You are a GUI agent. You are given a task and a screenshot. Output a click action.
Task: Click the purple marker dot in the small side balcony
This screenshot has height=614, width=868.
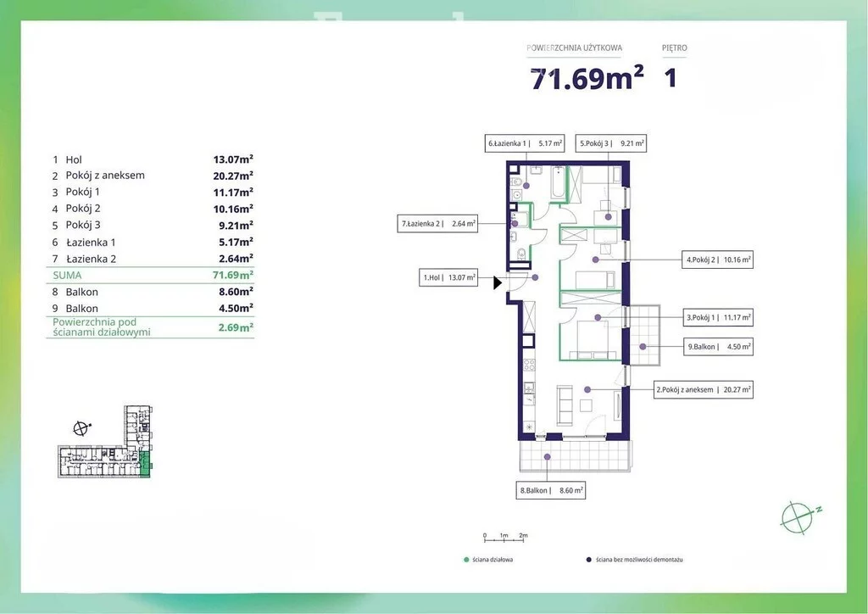click(643, 346)
